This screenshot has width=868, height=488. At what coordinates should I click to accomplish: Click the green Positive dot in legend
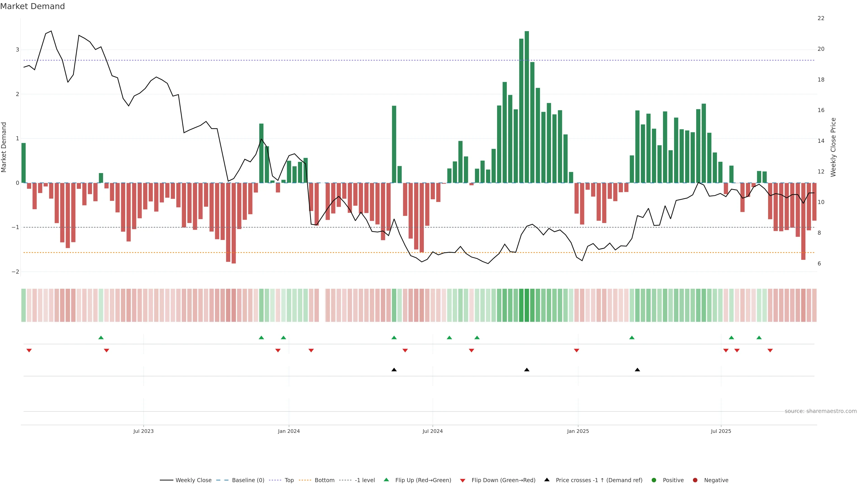(654, 480)
